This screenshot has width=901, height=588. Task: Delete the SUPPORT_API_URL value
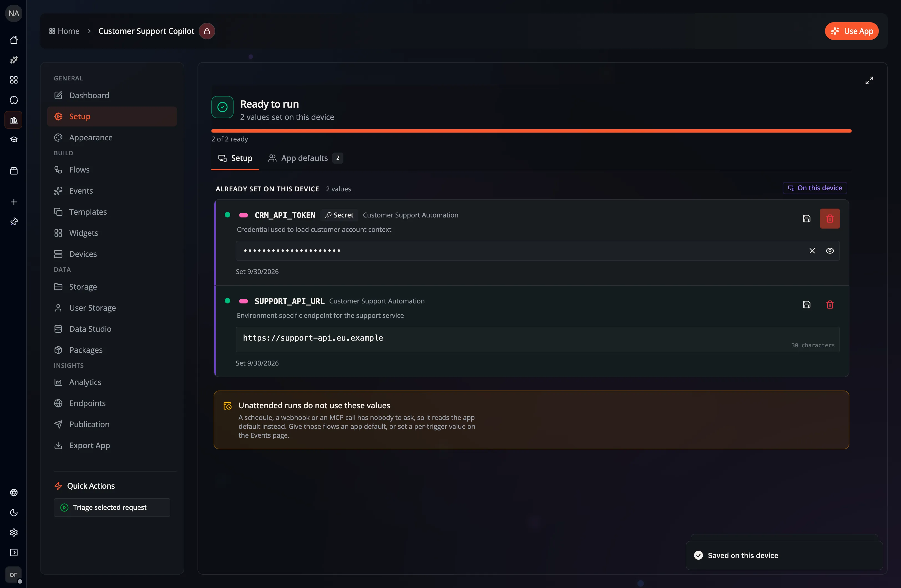point(830,305)
